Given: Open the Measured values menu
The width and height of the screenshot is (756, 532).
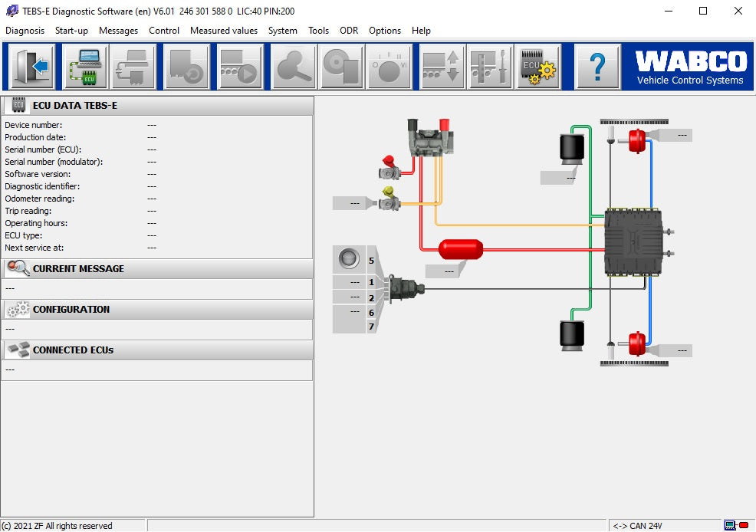Looking at the screenshot, I should coord(224,31).
